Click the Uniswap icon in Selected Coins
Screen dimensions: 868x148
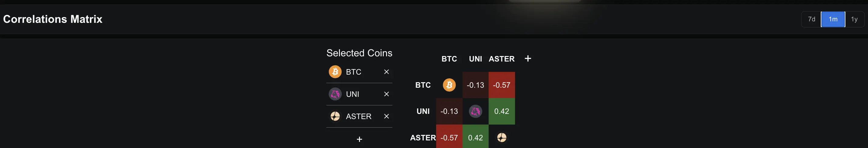point(335,94)
